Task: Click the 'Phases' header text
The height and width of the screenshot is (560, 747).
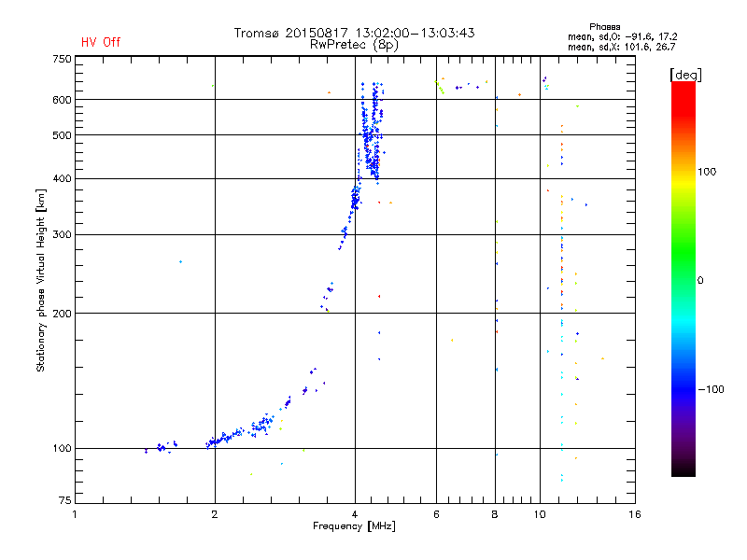Action: (x=604, y=27)
